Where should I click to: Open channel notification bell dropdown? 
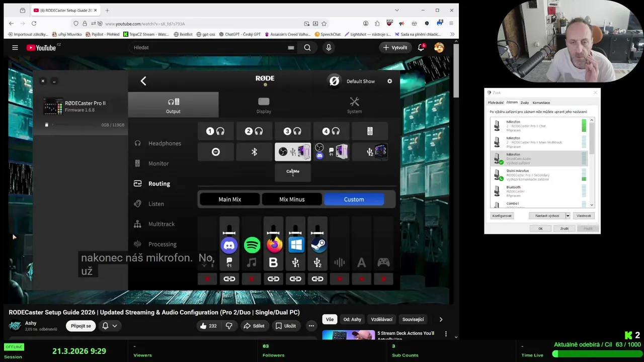pos(109,326)
